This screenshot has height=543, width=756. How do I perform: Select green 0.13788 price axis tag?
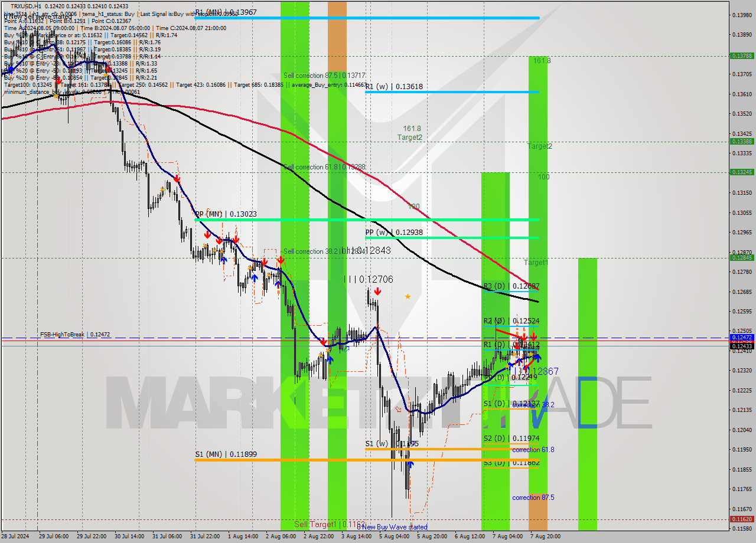click(x=742, y=55)
